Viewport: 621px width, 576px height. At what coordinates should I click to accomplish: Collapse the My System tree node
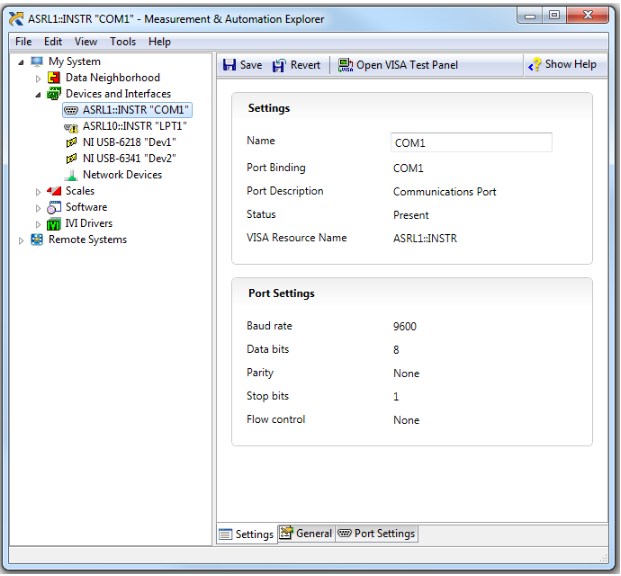[x=21, y=62]
